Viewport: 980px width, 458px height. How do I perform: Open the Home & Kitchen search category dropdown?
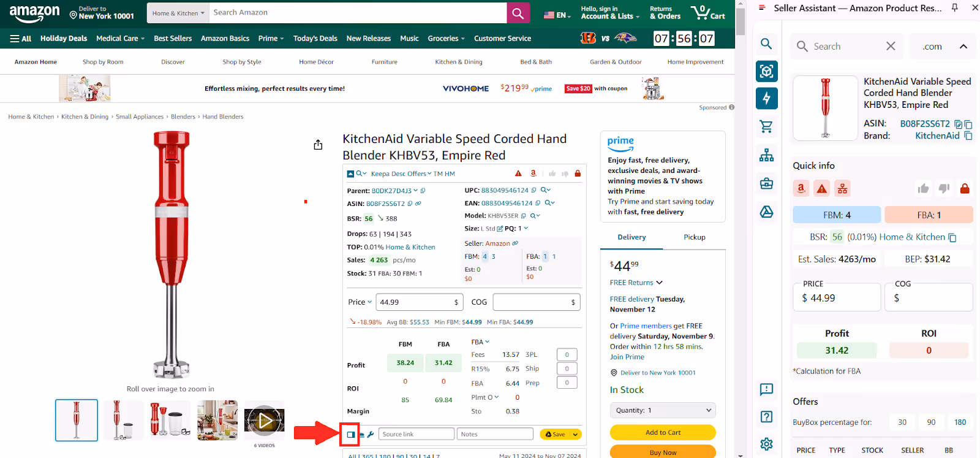(x=178, y=13)
